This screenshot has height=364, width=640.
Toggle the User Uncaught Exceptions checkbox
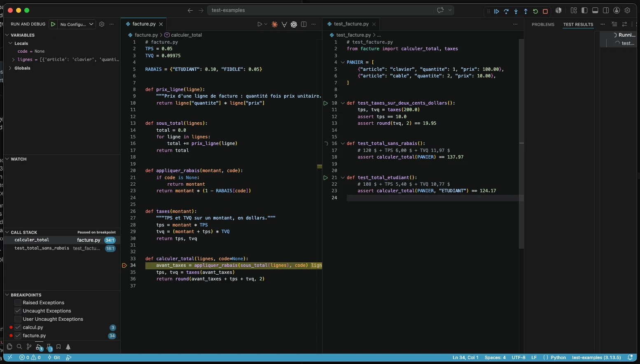[x=18, y=319]
